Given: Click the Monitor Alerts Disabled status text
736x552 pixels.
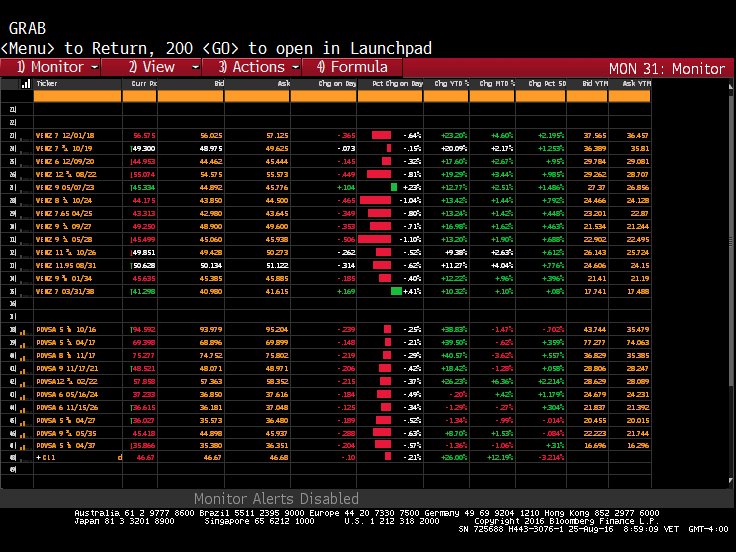Looking at the screenshot, I should coord(276,498).
